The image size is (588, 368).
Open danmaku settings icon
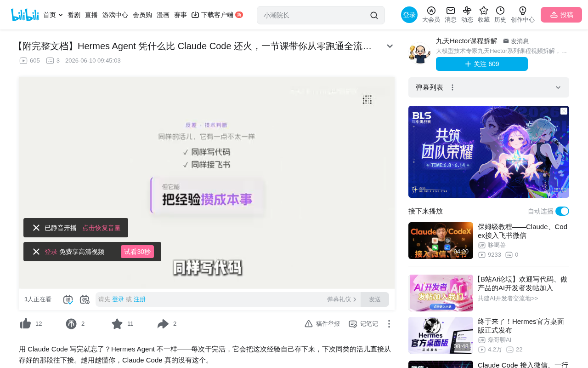(85, 299)
